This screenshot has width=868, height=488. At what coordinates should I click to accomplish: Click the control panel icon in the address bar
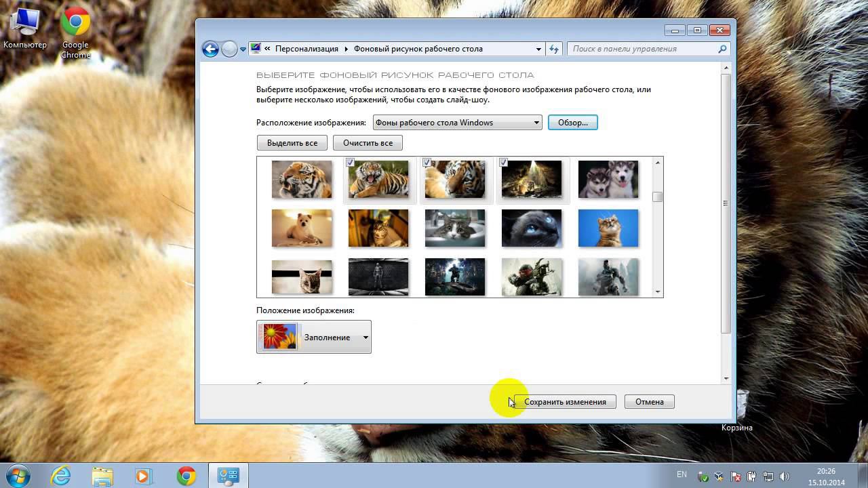pyautogui.click(x=256, y=48)
